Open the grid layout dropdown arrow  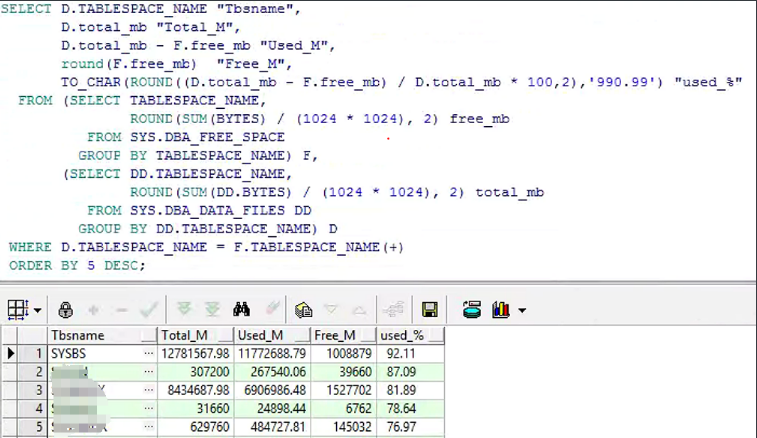coord(38,310)
